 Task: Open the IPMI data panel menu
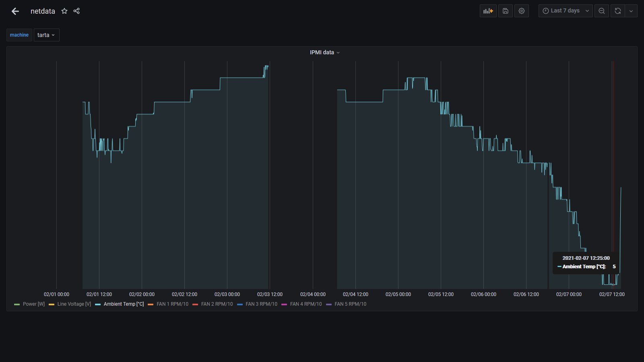(x=324, y=52)
